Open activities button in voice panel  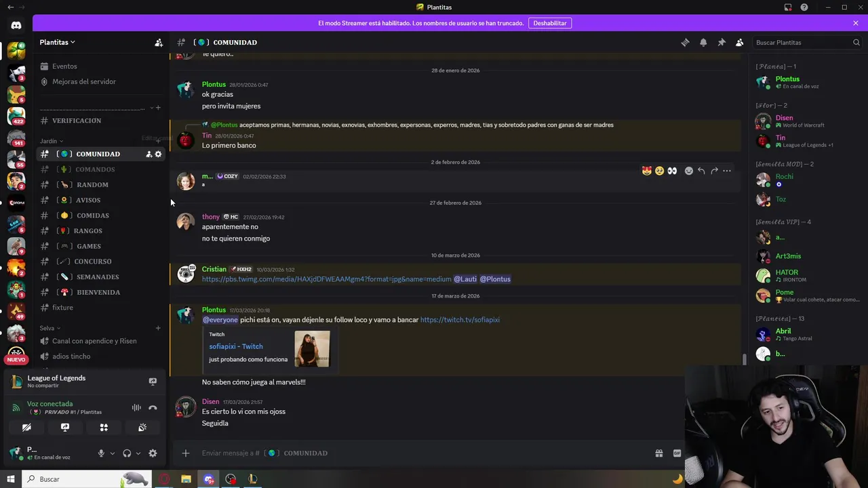point(104,428)
